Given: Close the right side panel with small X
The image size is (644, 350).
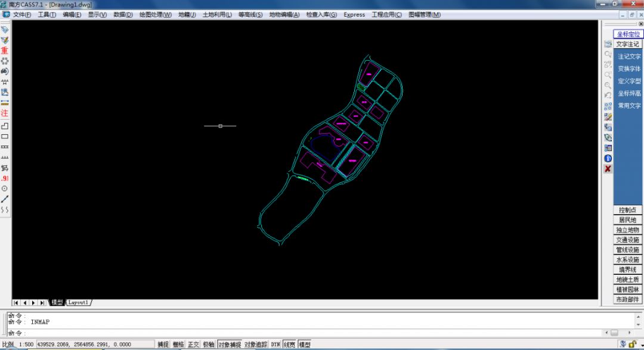Looking at the screenshot, I should click(x=640, y=24).
